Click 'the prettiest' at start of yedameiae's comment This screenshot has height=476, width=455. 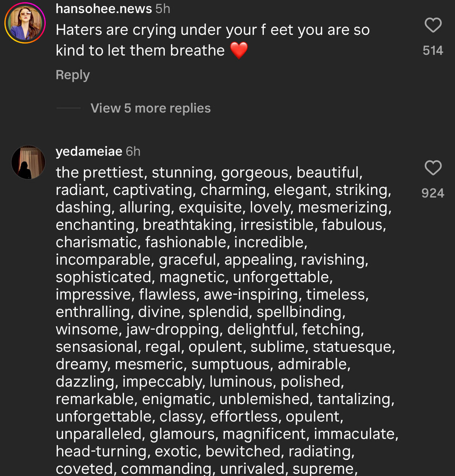100,172
